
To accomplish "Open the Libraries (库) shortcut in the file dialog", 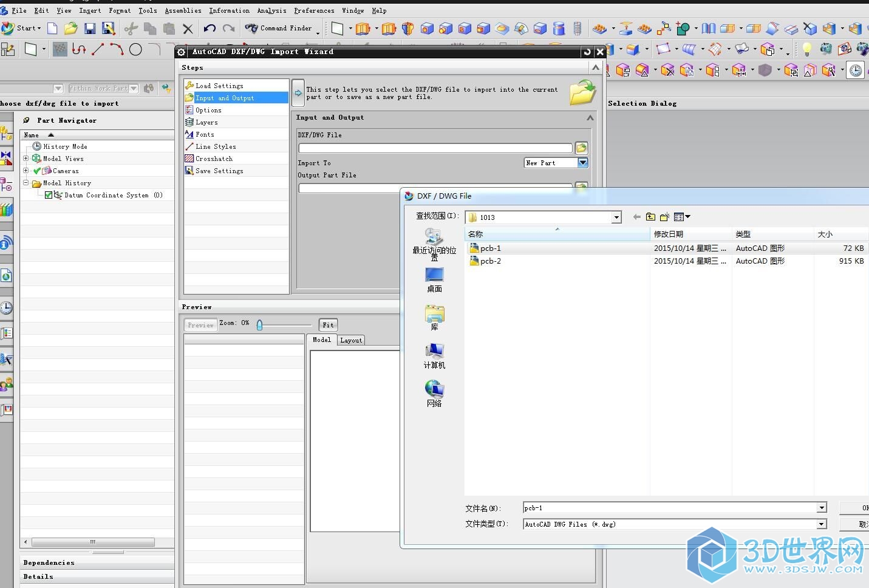I will pos(434,318).
